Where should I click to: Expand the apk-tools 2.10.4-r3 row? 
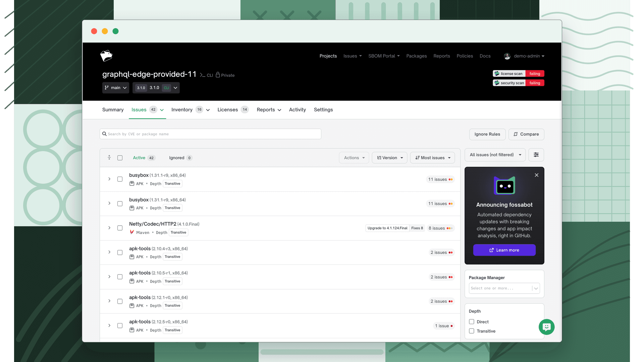tap(109, 252)
